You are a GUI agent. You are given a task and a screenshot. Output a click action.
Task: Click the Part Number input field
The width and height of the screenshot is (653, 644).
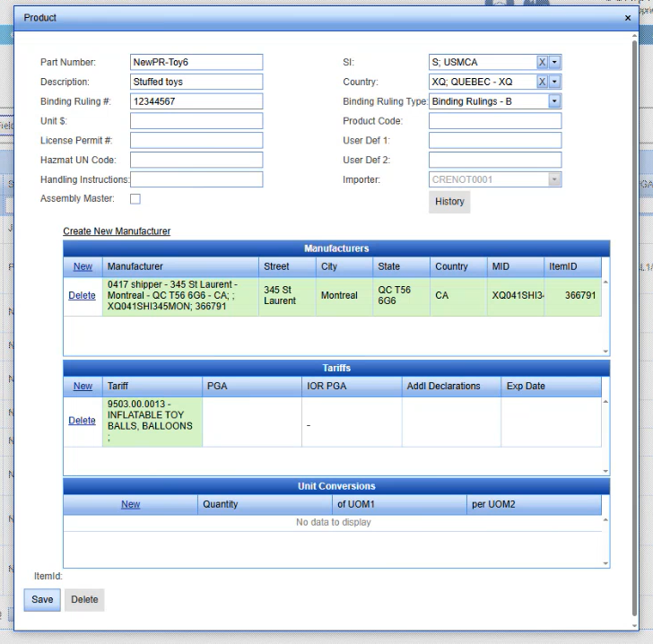coord(196,62)
